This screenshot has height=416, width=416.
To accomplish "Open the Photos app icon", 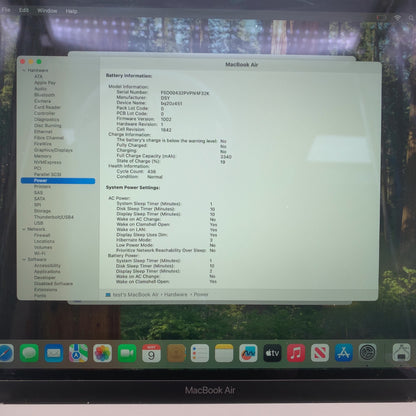I will tap(103, 353).
